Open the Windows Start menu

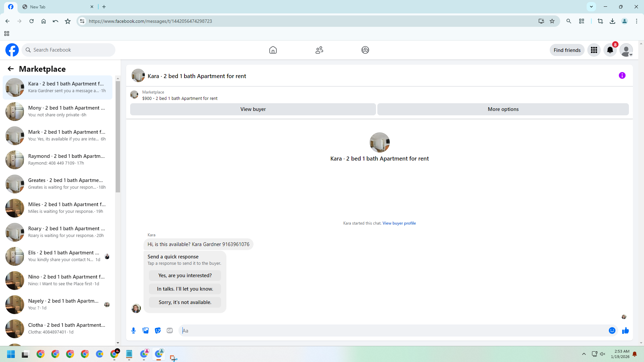11,354
